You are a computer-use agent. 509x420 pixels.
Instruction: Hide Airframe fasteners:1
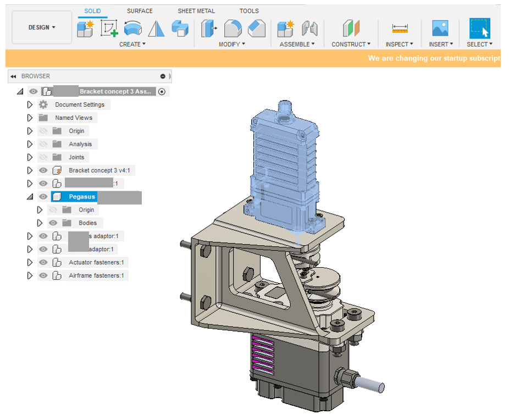tap(43, 275)
